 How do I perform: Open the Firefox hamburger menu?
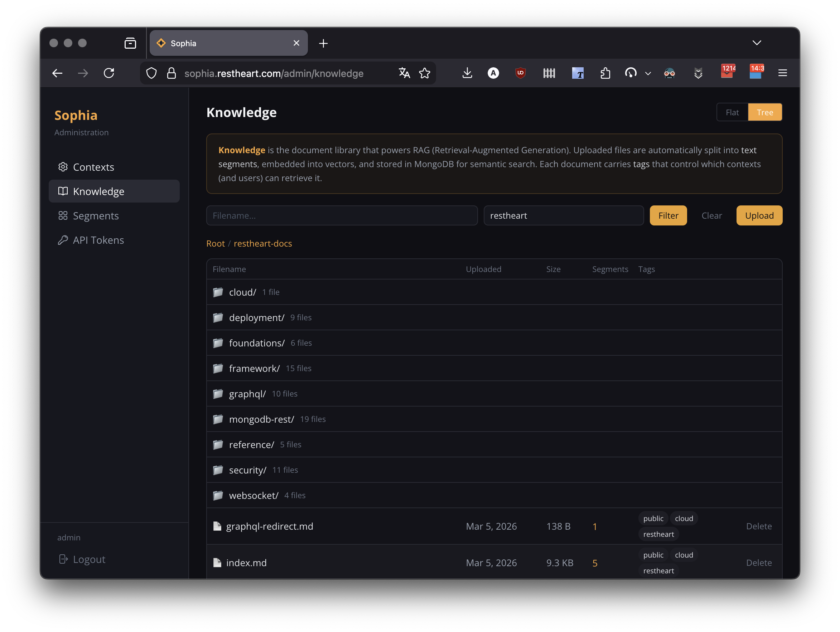coord(782,73)
